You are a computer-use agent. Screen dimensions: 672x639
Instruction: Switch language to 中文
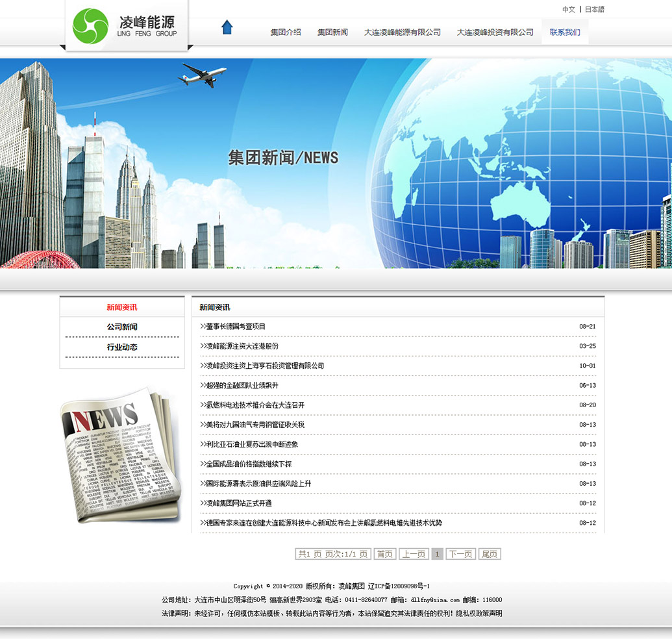point(569,10)
